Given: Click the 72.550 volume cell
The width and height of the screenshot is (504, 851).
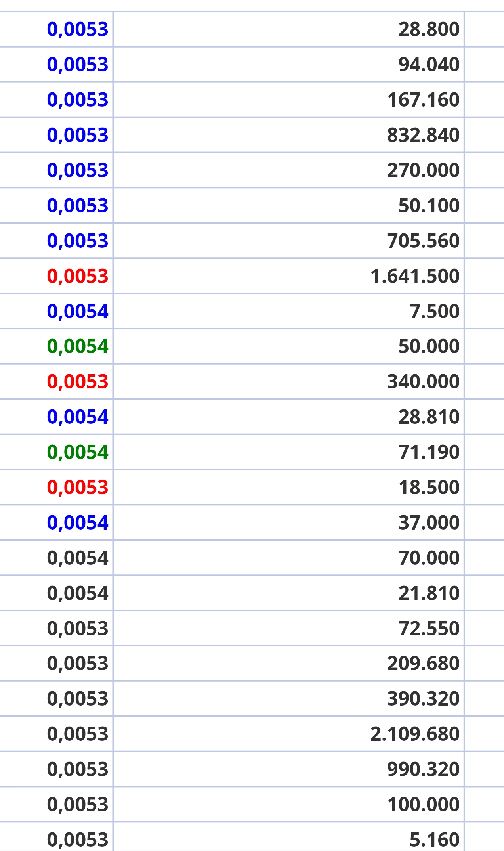Looking at the screenshot, I should pos(429,629).
